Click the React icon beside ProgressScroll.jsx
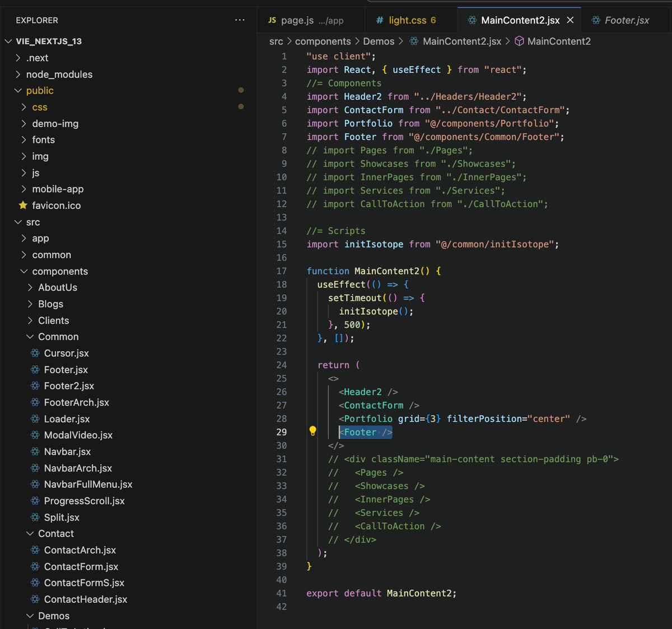Viewport: 672px width, 629px height. pos(35,501)
